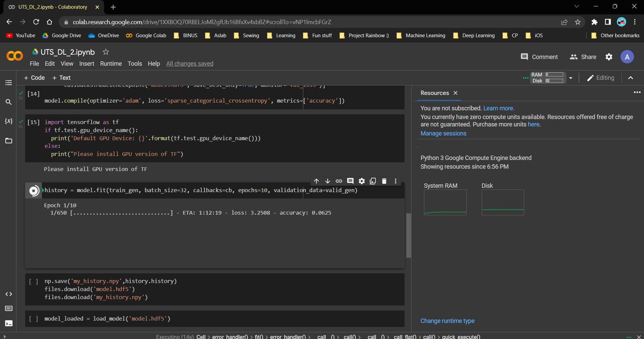Open the Comment button
This screenshot has width=644, height=339.
(539, 57)
